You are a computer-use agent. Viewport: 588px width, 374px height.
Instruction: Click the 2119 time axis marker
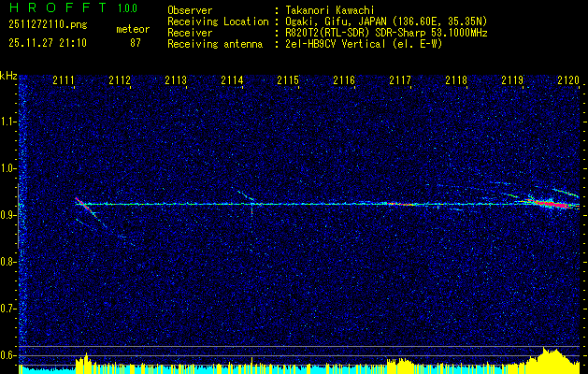pos(512,80)
